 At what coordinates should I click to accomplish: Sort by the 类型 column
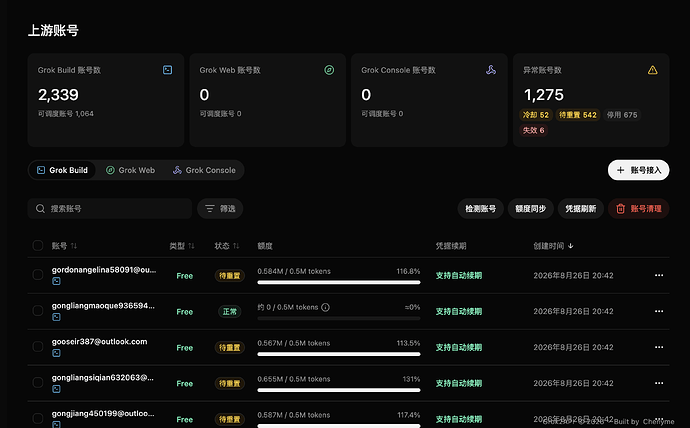[182, 246]
